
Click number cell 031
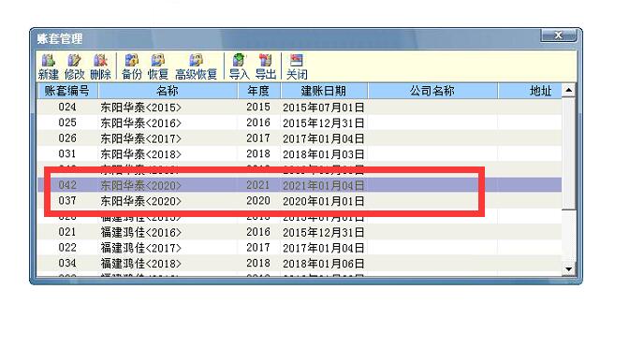[x=67, y=153]
